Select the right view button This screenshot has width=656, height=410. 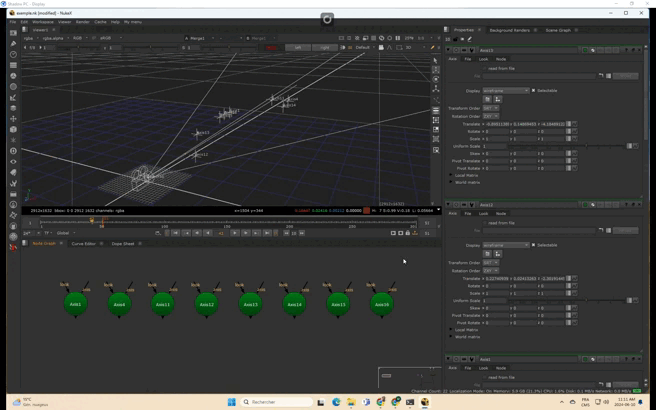tap(325, 48)
